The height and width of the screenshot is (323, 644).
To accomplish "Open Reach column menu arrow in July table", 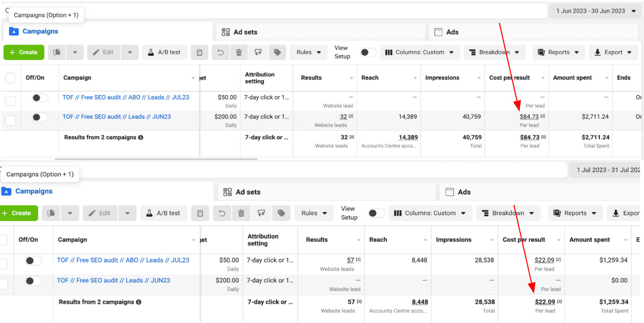I will 426,240.
